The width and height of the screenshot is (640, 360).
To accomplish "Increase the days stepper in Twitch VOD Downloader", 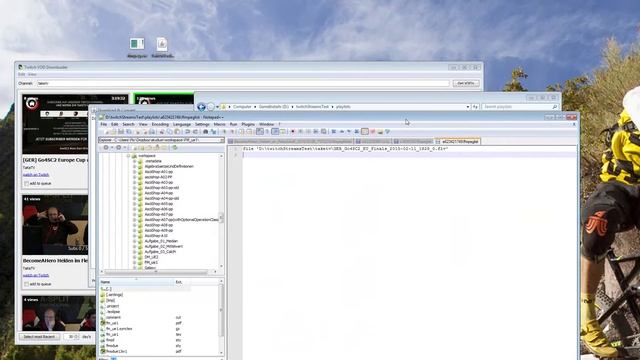I will [77, 336].
